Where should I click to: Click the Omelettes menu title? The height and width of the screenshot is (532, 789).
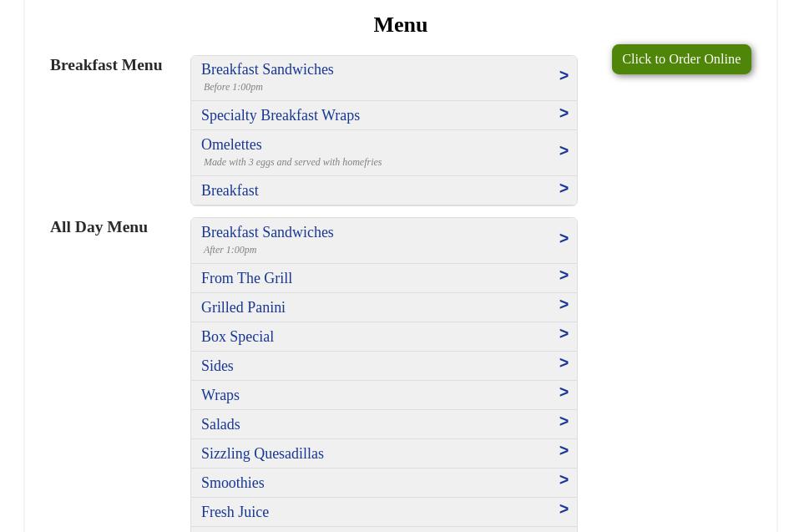tap(231, 145)
